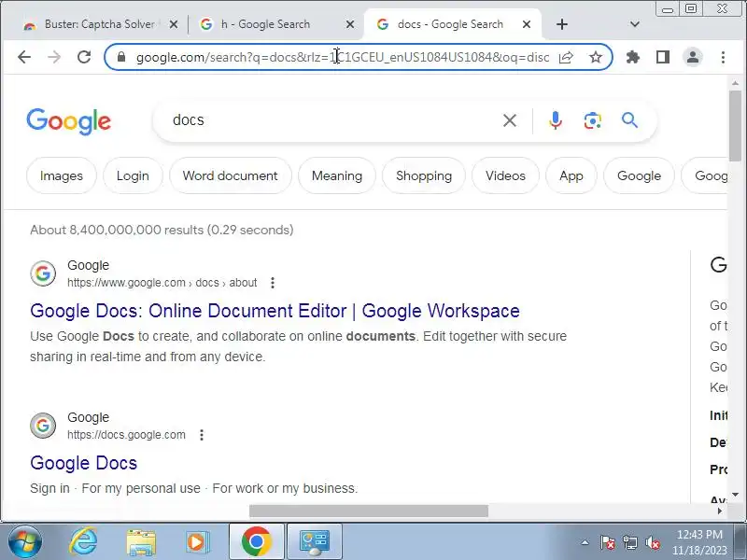Select the Meaning filter chip
The height and width of the screenshot is (560, 747).
point(337,175)
